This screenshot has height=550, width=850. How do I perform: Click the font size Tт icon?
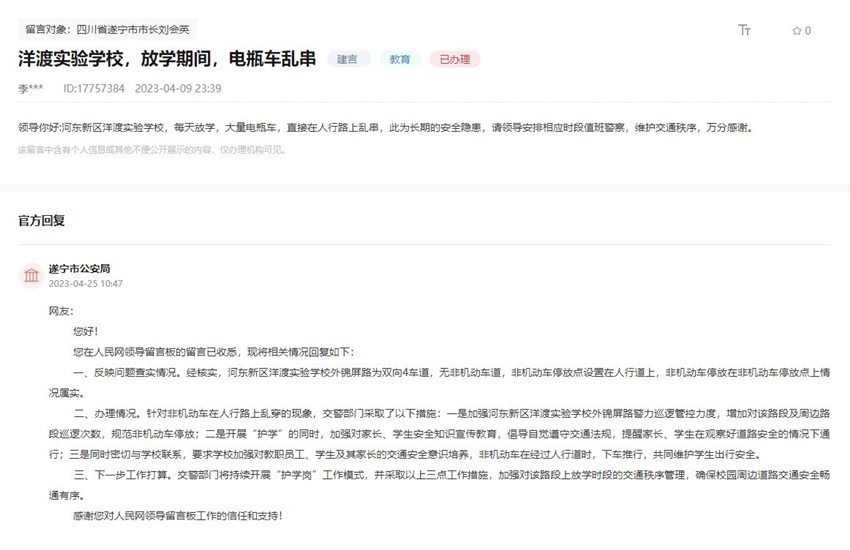tap(744, 30)
